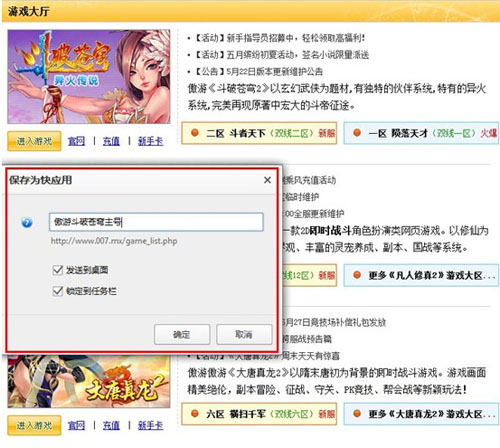The width and height of the screenshot is (500, 448).
Task: Click the 取消 button in dialog
Action: tap(244, 334)
